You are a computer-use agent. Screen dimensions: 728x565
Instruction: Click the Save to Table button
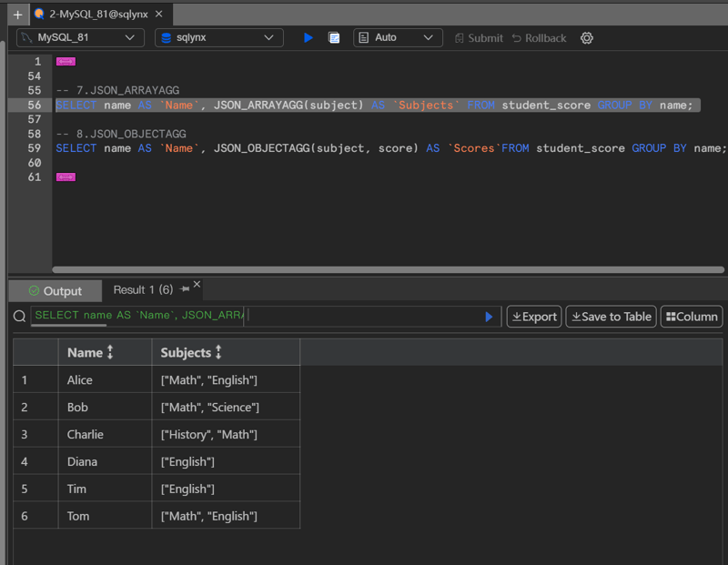pos(611,317)
